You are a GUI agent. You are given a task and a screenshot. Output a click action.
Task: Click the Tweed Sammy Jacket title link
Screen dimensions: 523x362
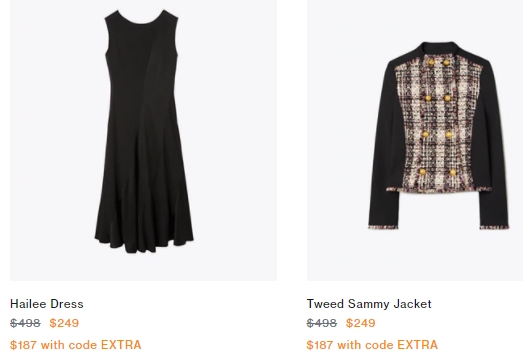click(x=369, y=304)
